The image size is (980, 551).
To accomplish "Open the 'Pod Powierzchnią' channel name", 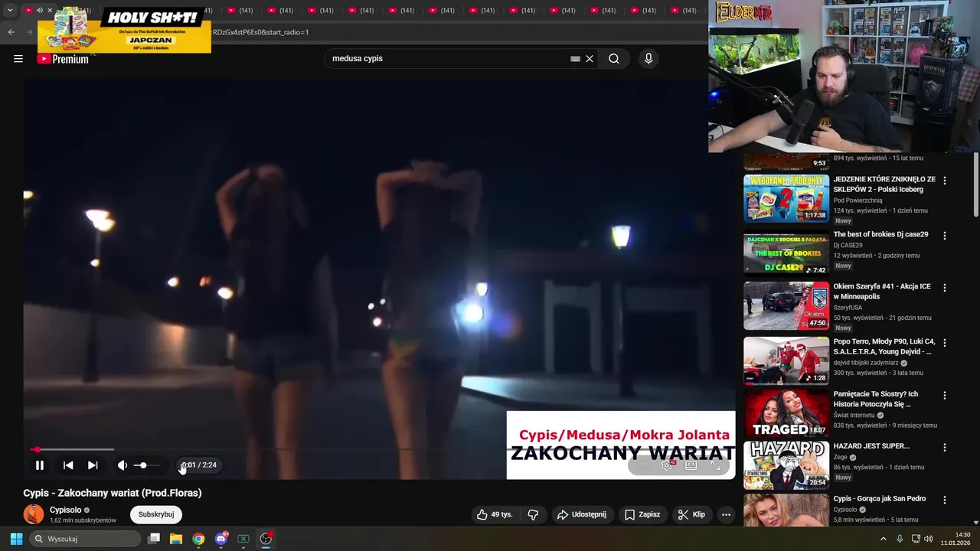I will tap(857, 201).
